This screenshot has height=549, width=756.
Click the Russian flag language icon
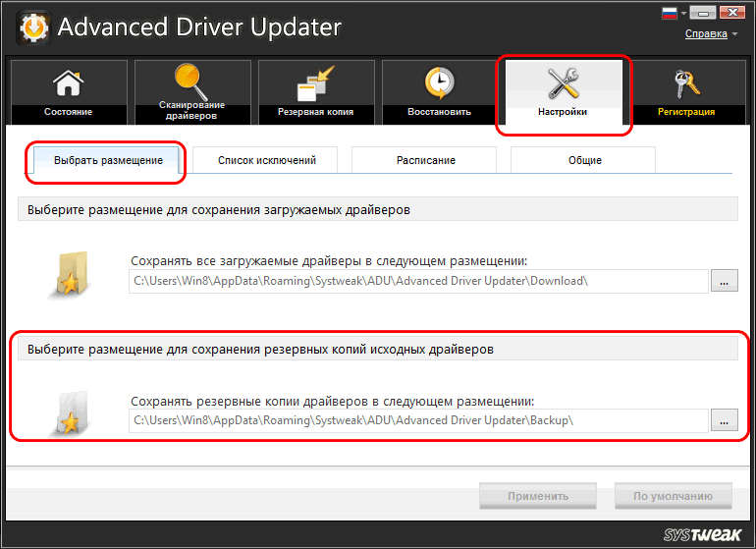point(670,13)
